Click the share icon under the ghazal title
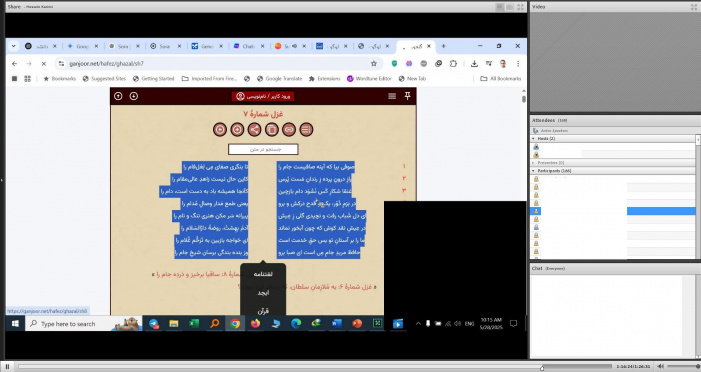Screen dimensions: 701x372 [x=254, y=130]
